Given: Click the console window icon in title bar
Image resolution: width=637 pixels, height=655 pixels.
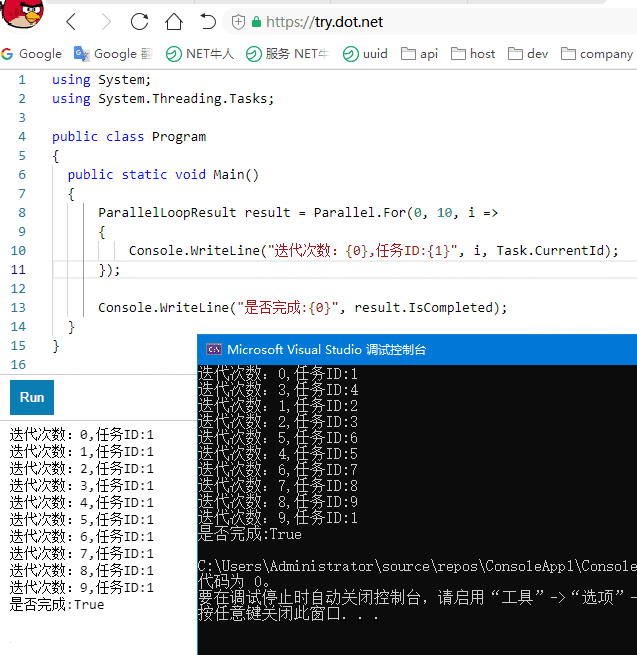Looking at the screenshot, I should click(213, 349).
